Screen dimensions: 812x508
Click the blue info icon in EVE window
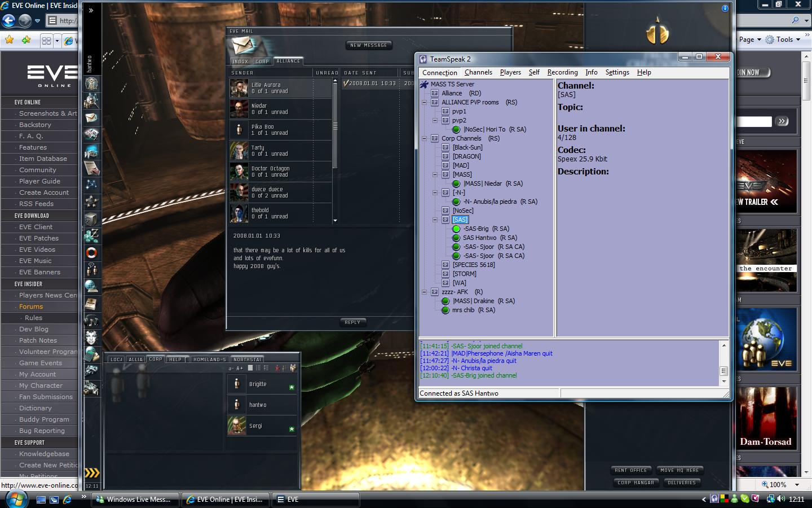tap(725, 8)
